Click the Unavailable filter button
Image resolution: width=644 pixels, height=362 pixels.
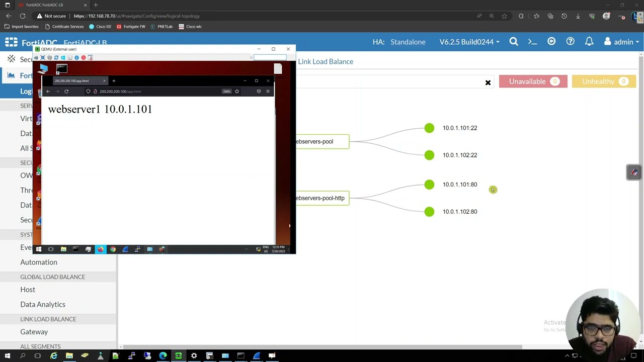tap(533, 81)
